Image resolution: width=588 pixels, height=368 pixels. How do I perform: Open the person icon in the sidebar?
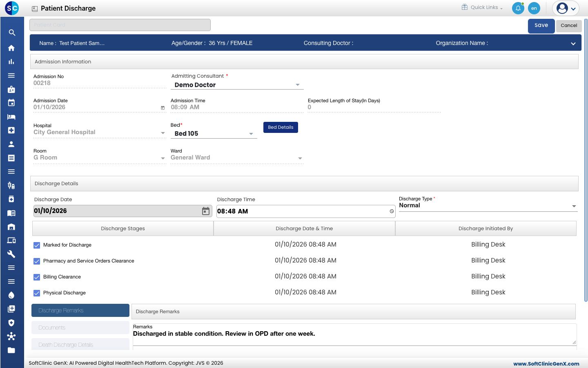11,144
